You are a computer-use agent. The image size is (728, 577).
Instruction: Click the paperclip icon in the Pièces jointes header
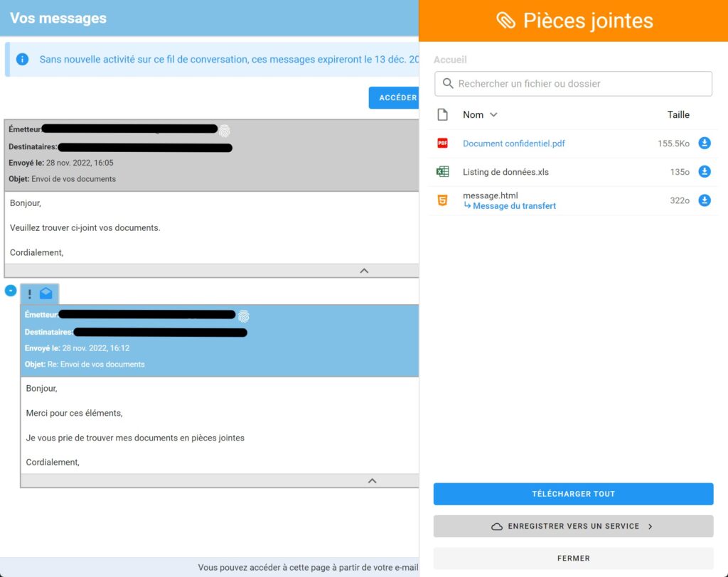tap(506, 20)
